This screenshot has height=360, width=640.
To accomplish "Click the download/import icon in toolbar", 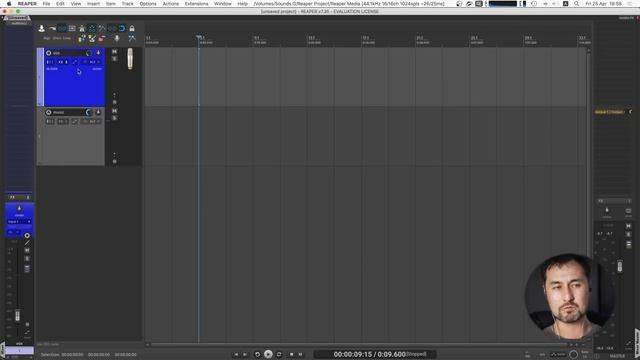I will coord(42,28).
